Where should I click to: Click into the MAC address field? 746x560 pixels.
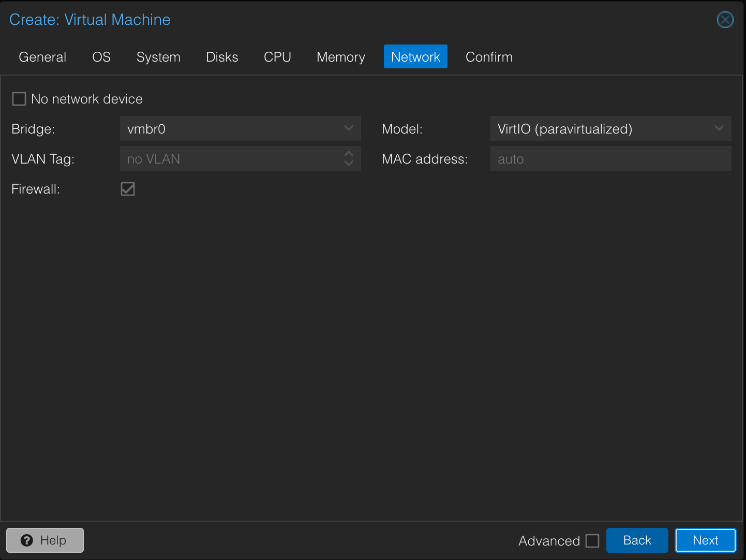click(610, 159)
